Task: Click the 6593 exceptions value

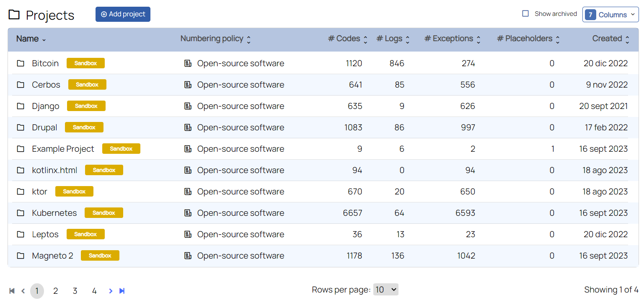Action: [466, 213]
